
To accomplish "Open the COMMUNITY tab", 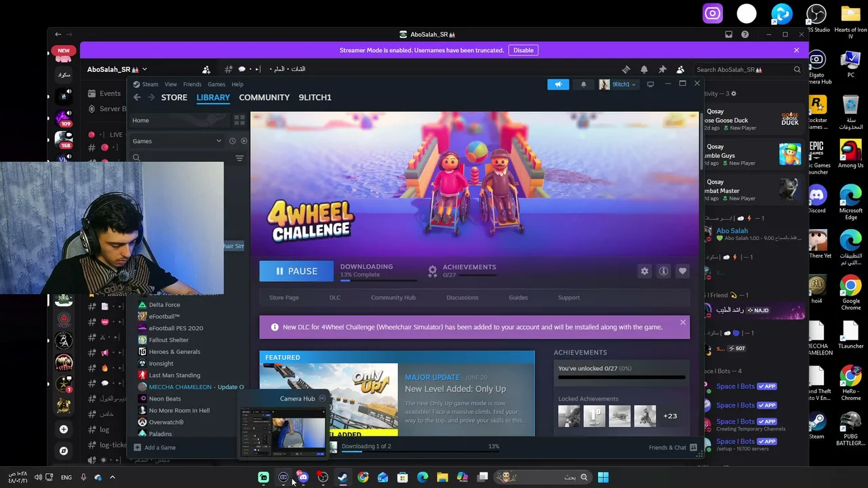I will coord(264,97).
